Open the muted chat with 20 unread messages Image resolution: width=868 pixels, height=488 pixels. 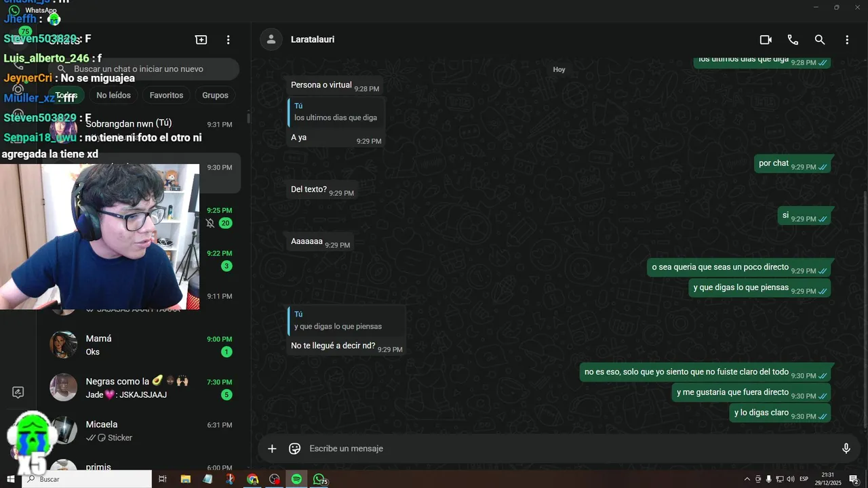(220, 216)
